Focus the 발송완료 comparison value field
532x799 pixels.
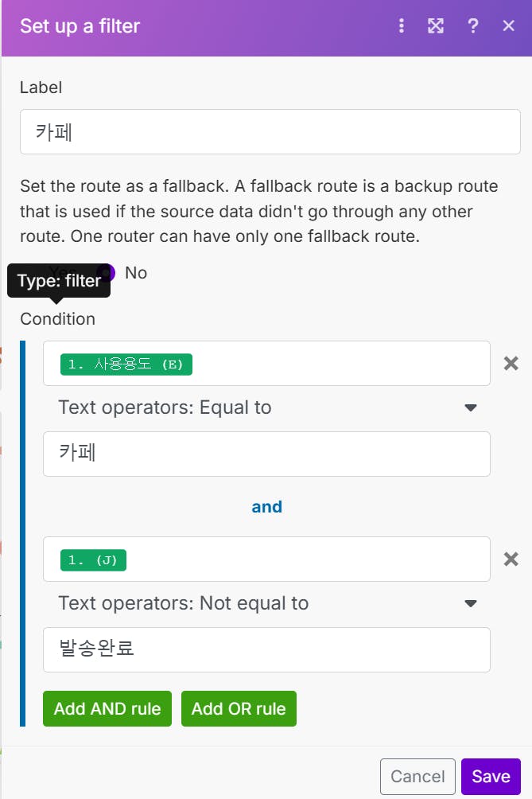pos(266,650)
